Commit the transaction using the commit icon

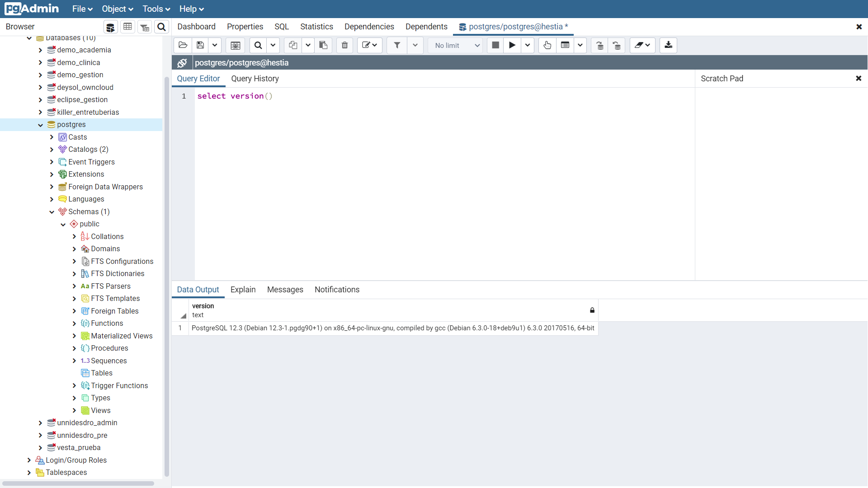599,45
